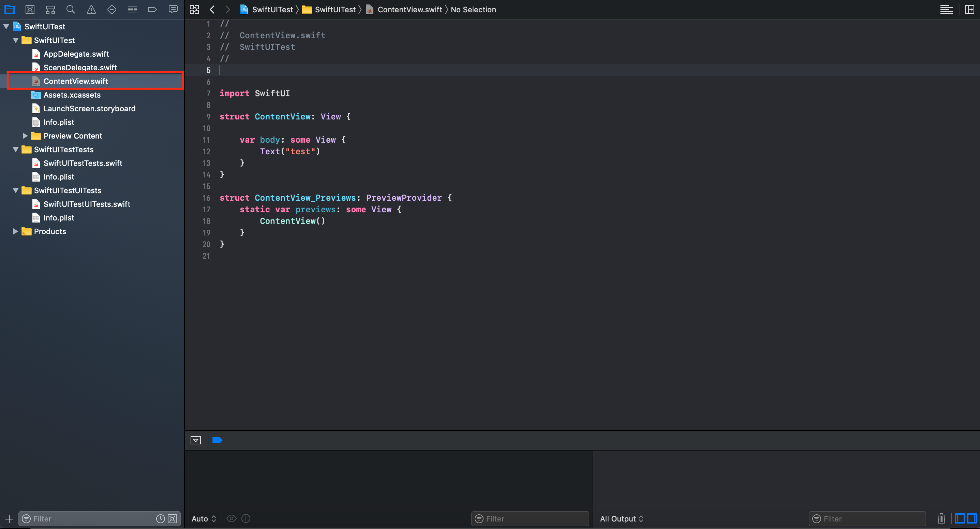Hide the debug area toggle
Viewport: 980px width, 529px height.
tap(195, 440)
